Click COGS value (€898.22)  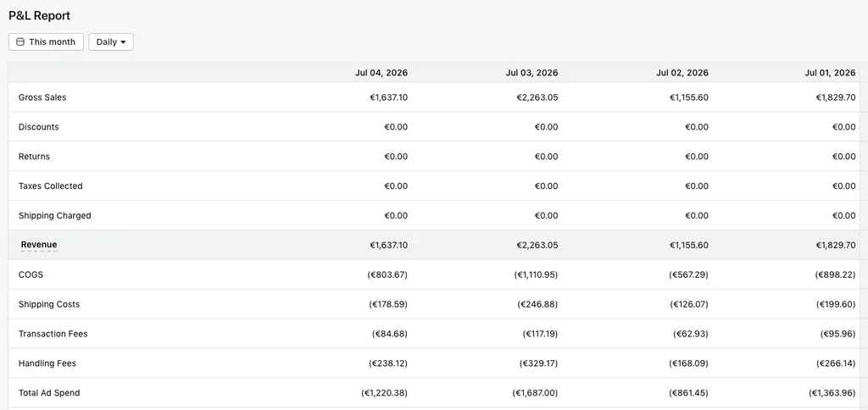click(835, 274)
